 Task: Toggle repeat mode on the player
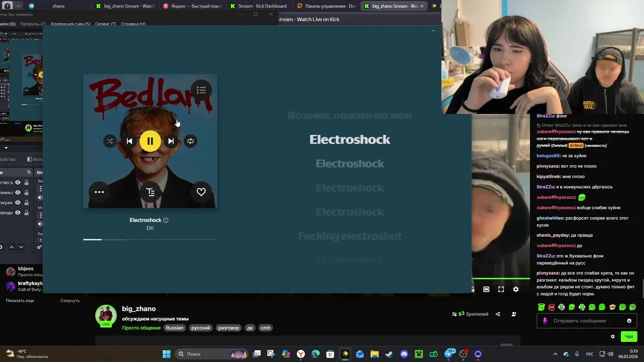pos(190,141)
